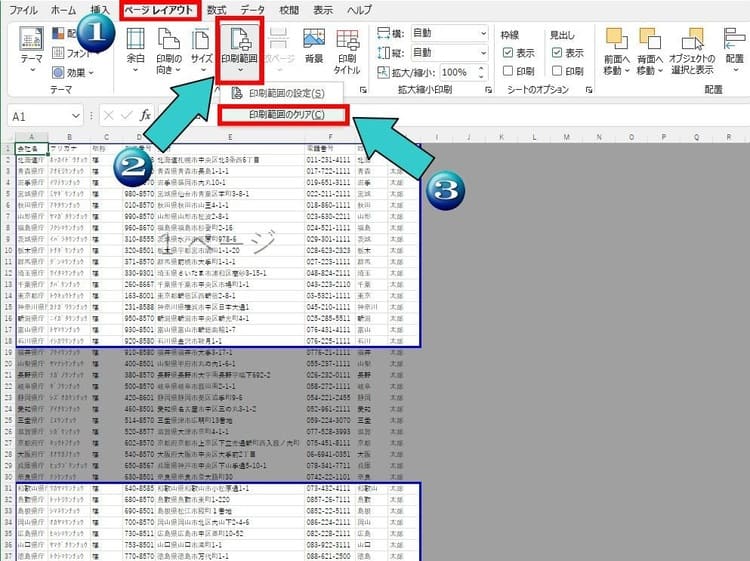Switch to the 数式 tab
The width and height of the screenshot is (750, 561).
coord(217,10)
